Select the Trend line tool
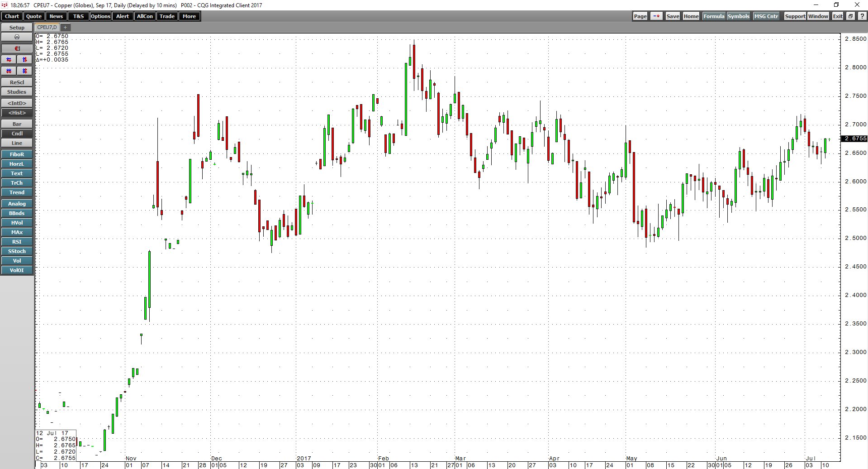This screenshot has height=469, width=868. pyautogui.click(x=17, y=192)
